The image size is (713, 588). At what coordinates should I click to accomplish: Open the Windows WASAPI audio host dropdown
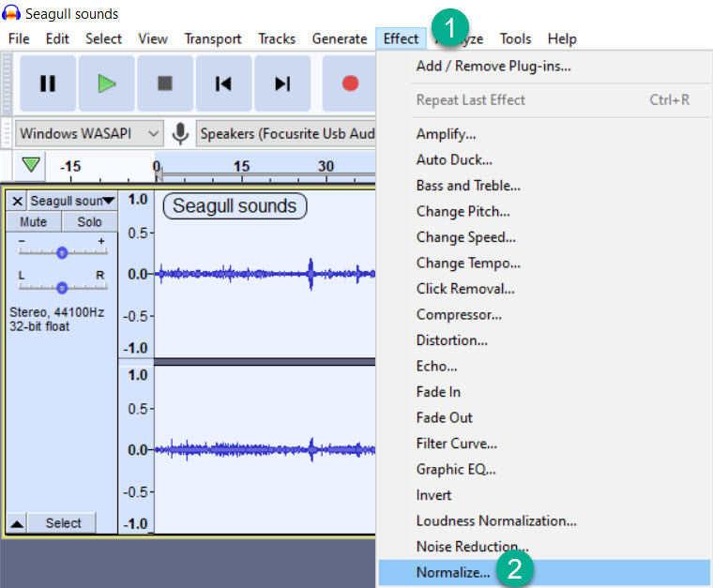coord(89,133)
